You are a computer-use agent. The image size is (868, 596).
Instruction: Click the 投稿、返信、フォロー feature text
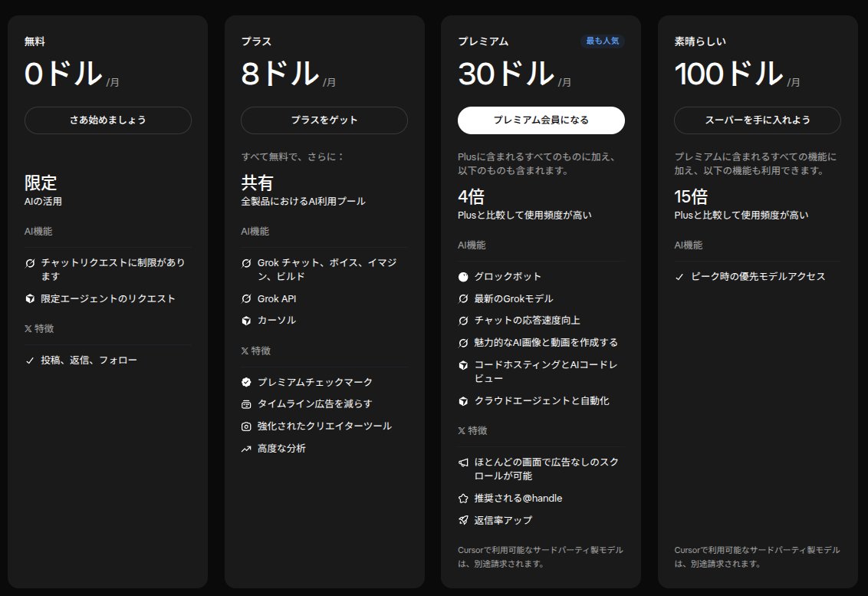point(89,361)
